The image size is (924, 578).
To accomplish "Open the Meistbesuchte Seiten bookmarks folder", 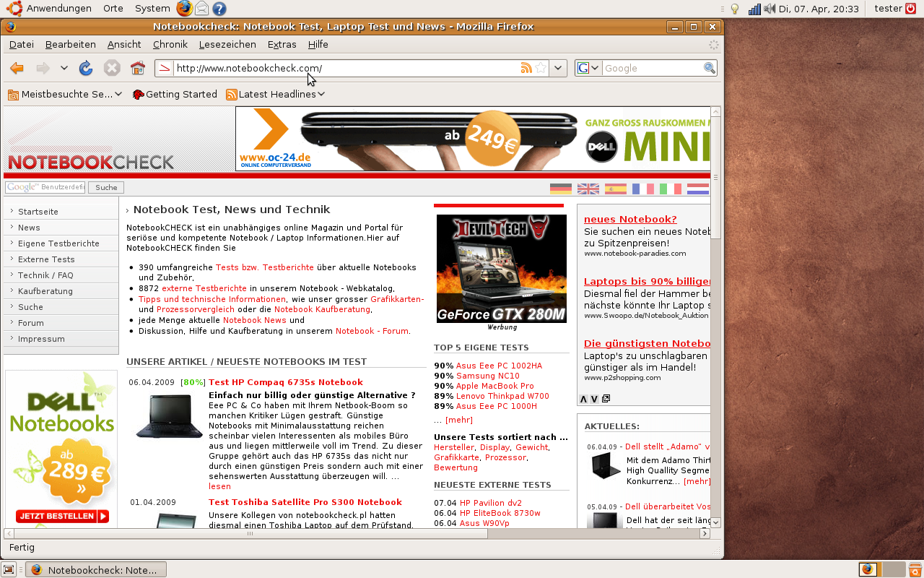I will 64,94.
